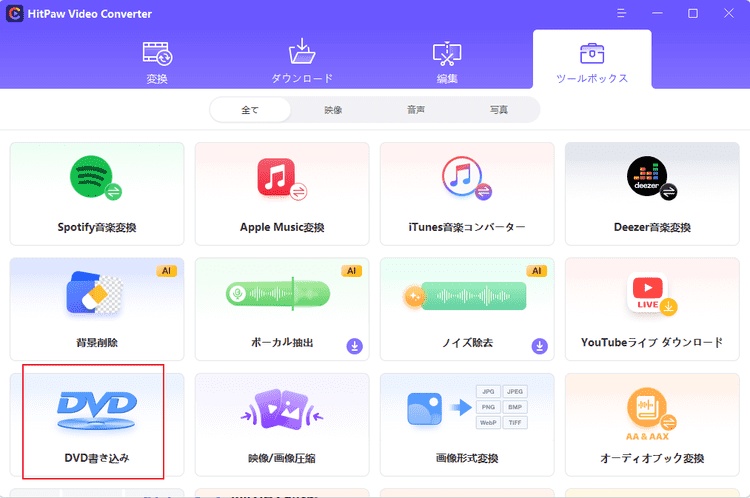Maximize the HitPaw window
Image resolution: width=750 pixels, height=498 pixels.
click(x=693, y=13)
